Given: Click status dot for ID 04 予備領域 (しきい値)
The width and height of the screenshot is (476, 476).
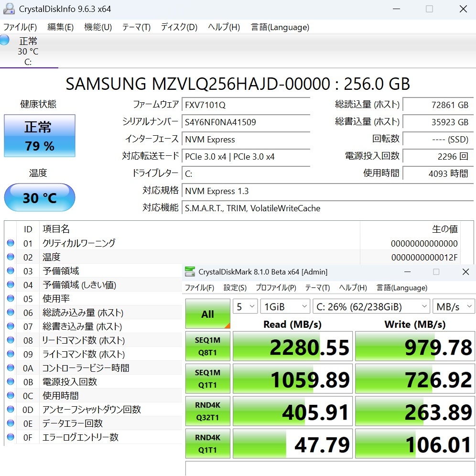Looking at the screenshot, I should click(11, 284).
